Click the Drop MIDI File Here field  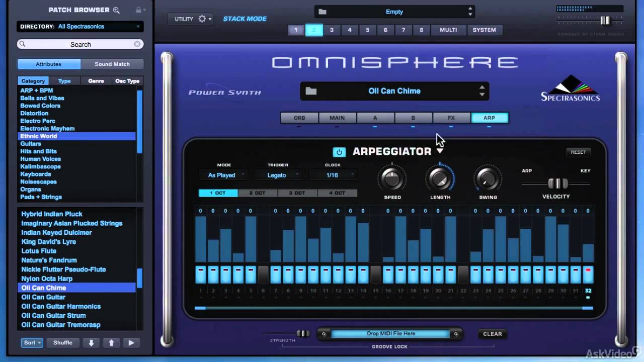pos(390,334)
